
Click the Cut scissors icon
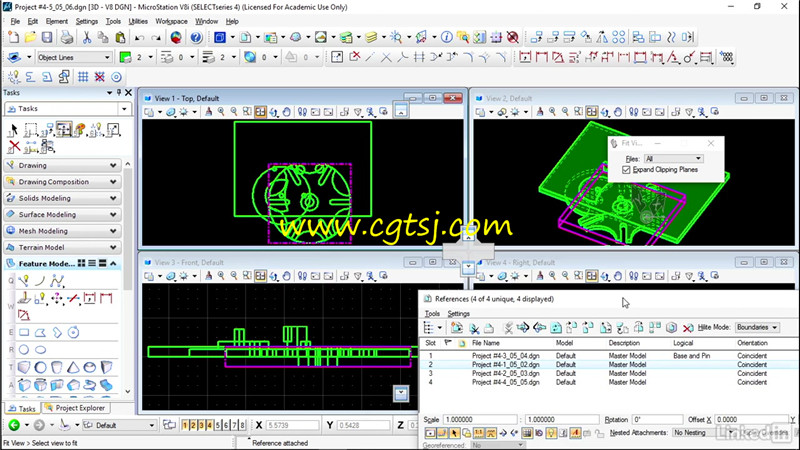87,37
